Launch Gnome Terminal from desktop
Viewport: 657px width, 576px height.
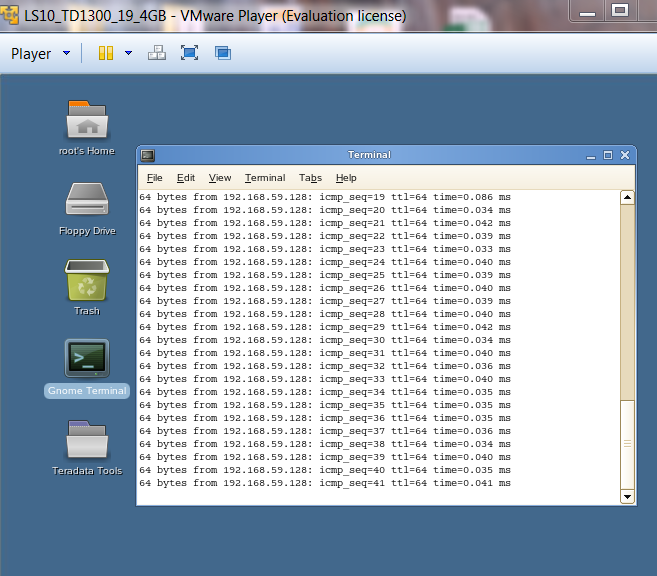(x=87, y=360)
